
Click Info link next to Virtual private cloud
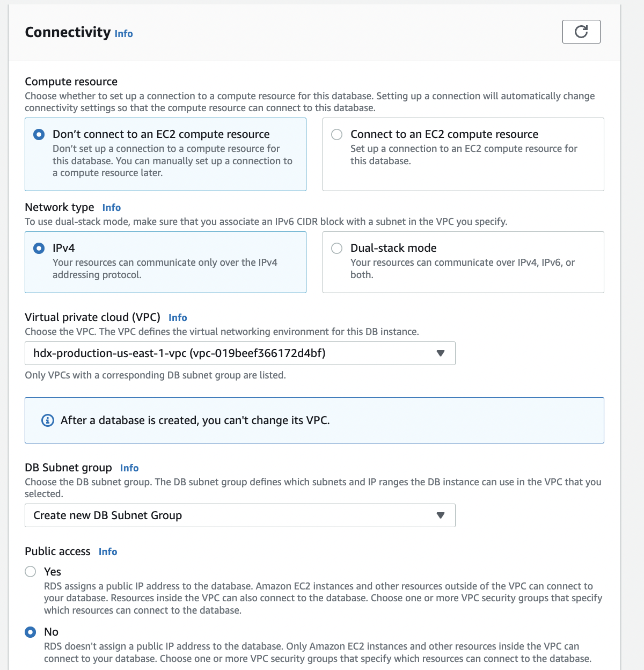coord(178,318)
